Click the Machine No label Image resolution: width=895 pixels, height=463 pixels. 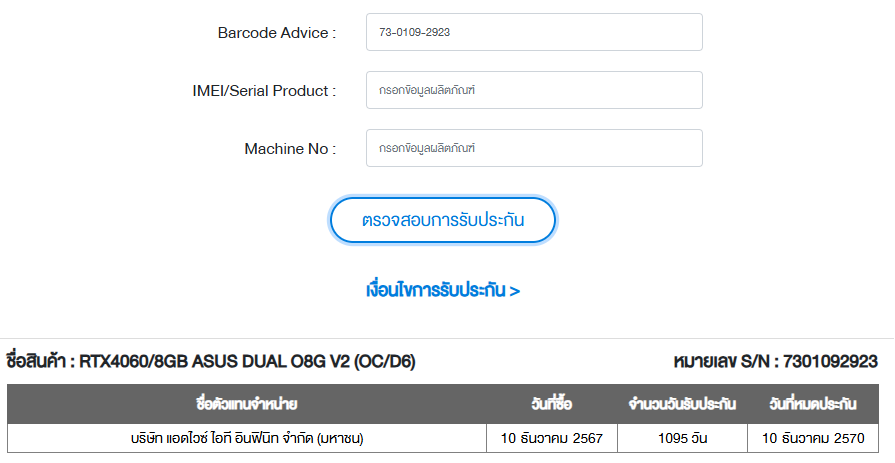[290, 149]
